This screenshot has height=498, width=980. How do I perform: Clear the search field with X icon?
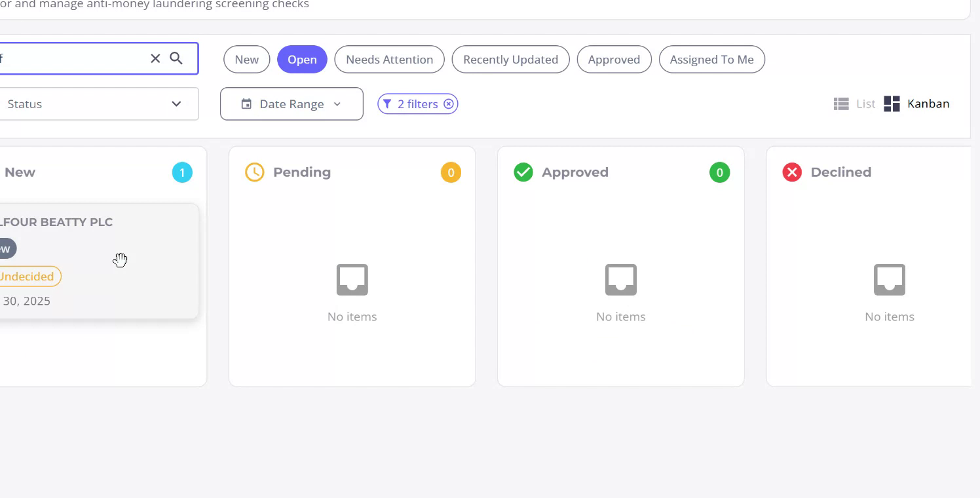(155, 58)
